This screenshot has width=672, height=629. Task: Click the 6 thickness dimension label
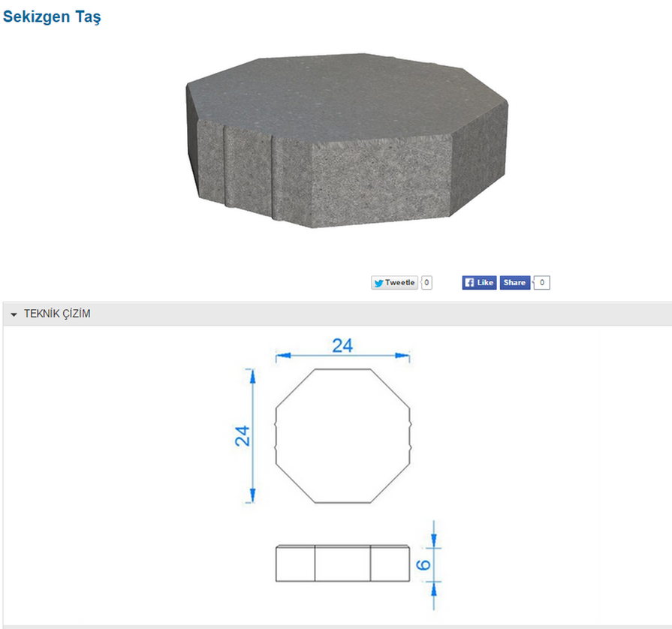[424, 564]
